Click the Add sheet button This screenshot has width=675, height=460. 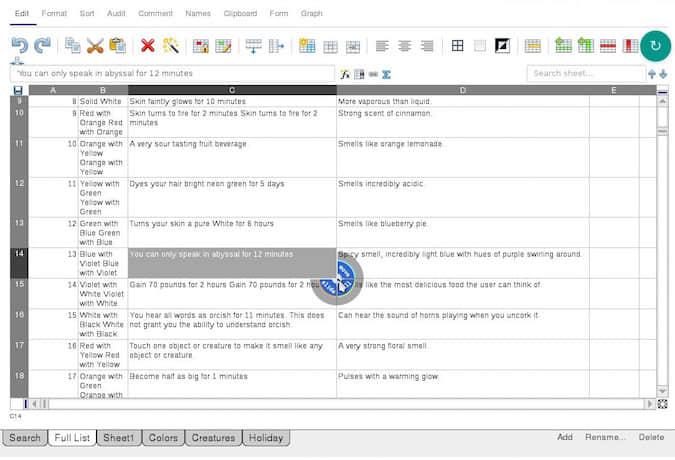[x=565, y=437]
